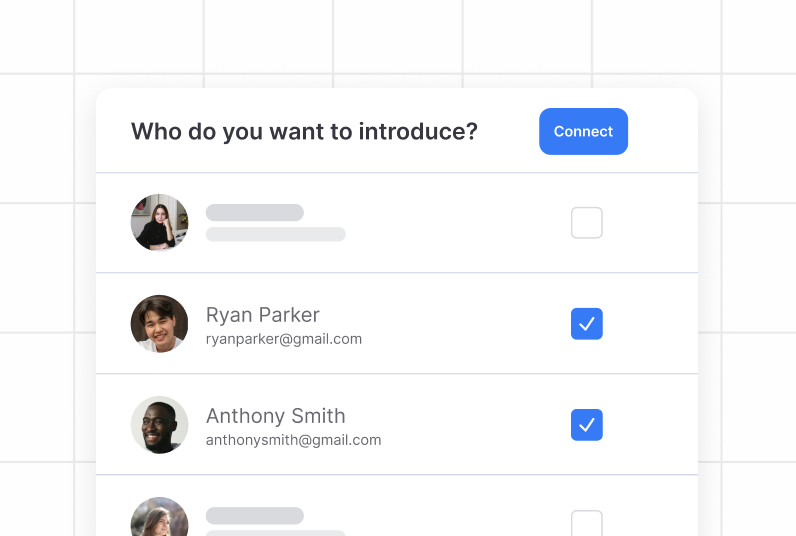Click the anthonysmith@gmail.com email address
796x536 pixels.
point(293,440)
